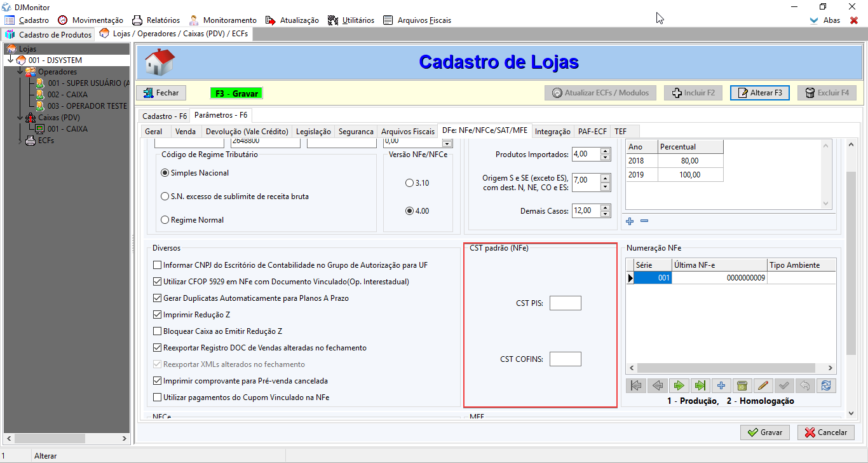Expand the ECFs tree node
Viewport: 868px width, 463px height.
21,141
